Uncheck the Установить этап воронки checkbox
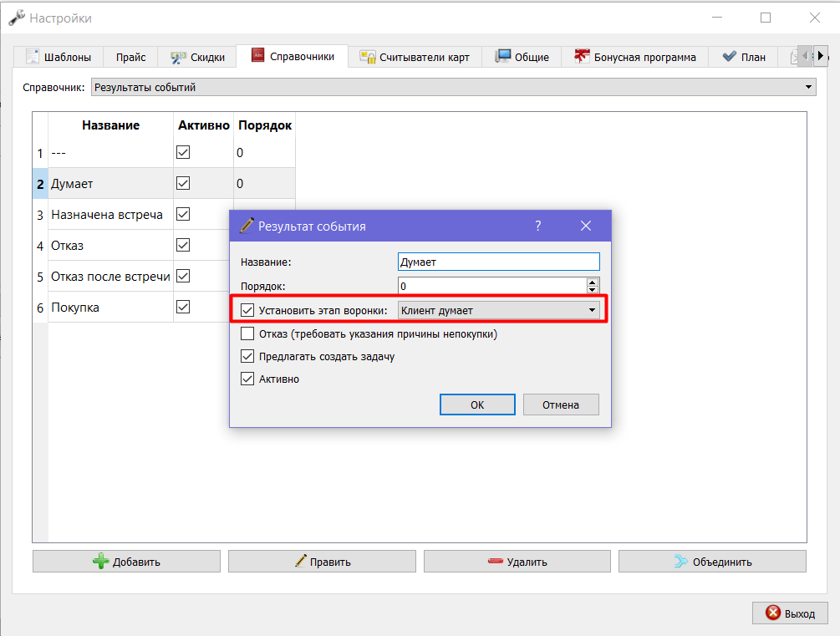The image size is (840, 636). [x=247, y=310]
